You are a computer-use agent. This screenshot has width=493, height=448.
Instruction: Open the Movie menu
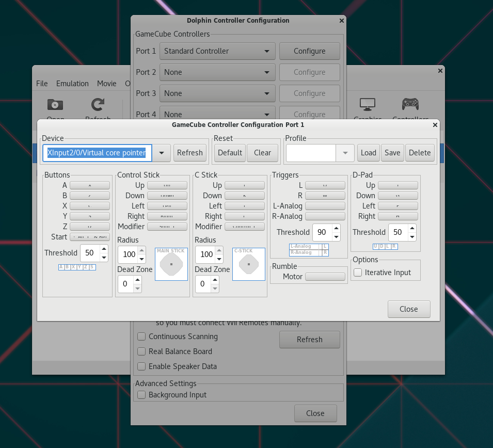click(107, 84)
